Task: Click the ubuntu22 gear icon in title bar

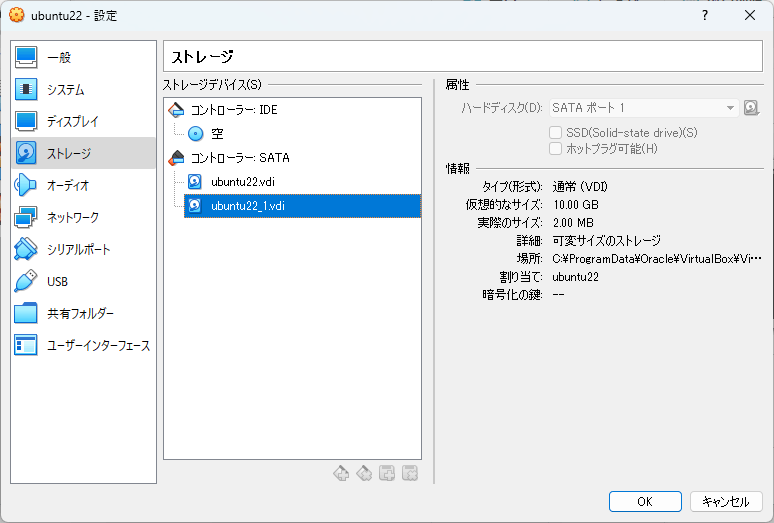Action: coord(16,15)
